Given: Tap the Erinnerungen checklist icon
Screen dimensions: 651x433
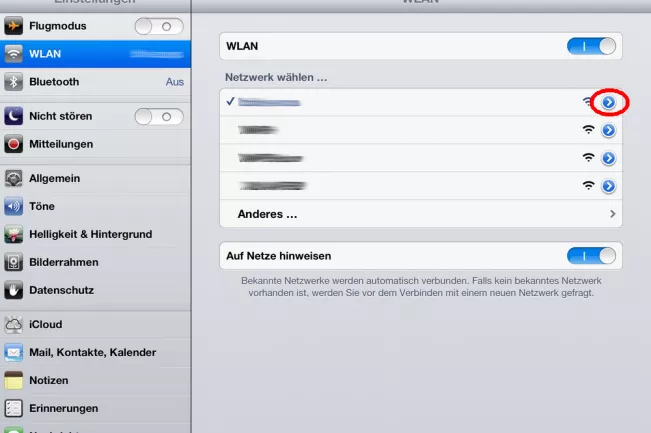Looking at the screenshot, I should (13, 408).
